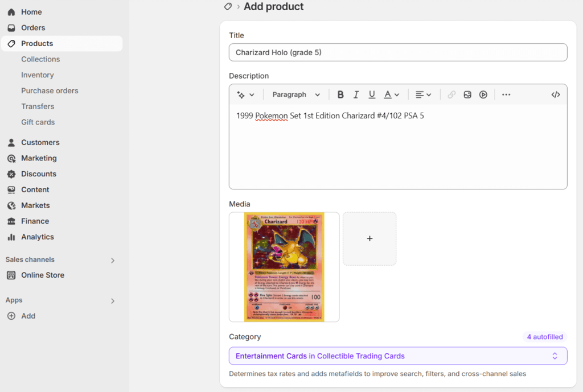Click the insert link icon
This screenshot has width=583, height=392.
[451, 95]
